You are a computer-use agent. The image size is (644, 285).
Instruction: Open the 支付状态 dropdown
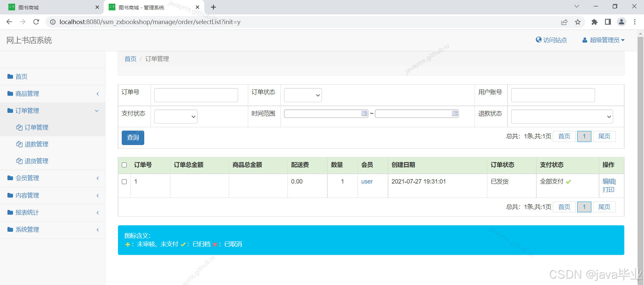pyautogui.click(x=176, y=117)
